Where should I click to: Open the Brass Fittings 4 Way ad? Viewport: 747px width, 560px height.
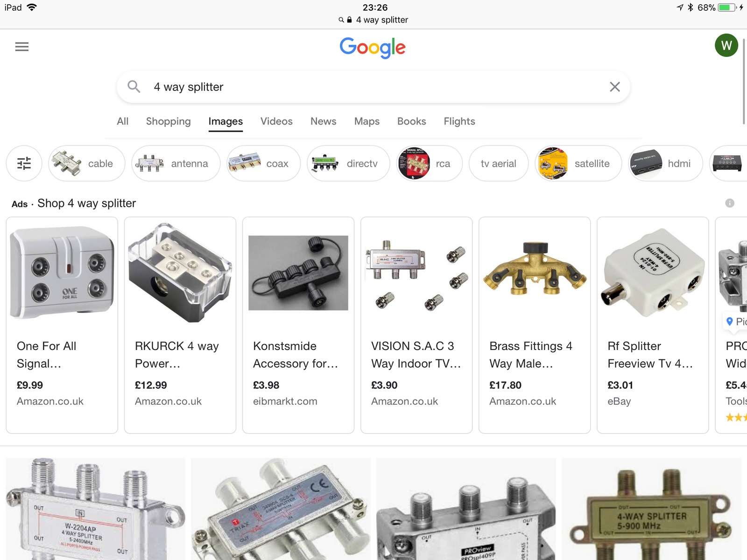[535, 325]
